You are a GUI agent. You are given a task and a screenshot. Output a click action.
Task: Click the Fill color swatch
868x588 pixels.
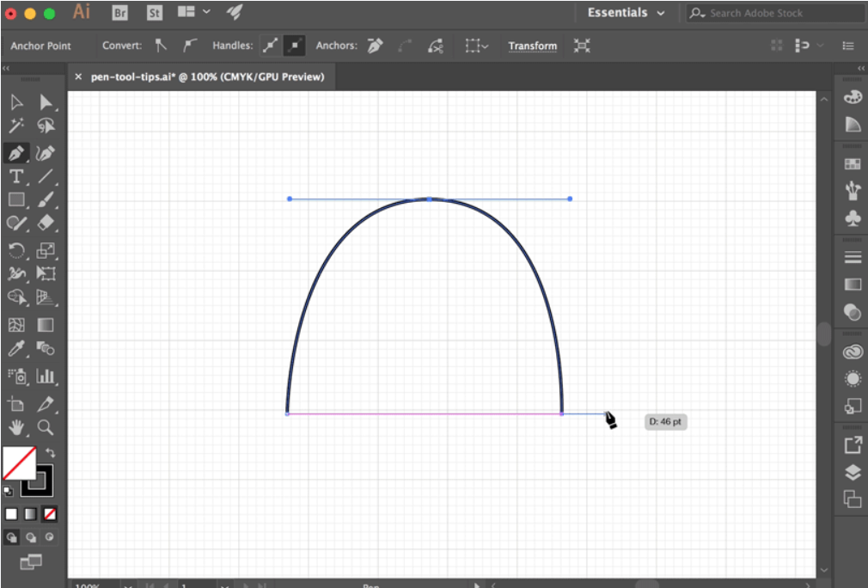[x=19, y=464]
